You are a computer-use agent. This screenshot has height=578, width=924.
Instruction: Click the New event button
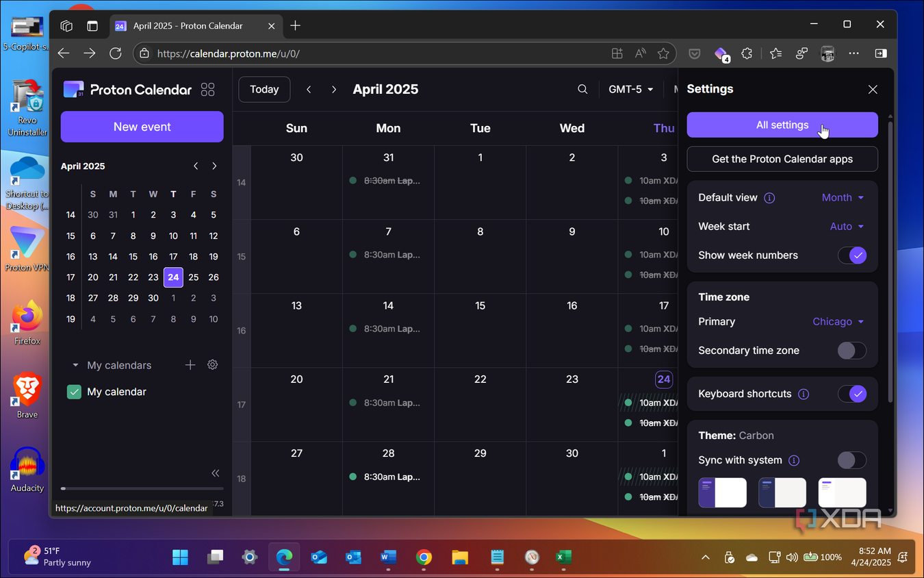coord(142,127)
